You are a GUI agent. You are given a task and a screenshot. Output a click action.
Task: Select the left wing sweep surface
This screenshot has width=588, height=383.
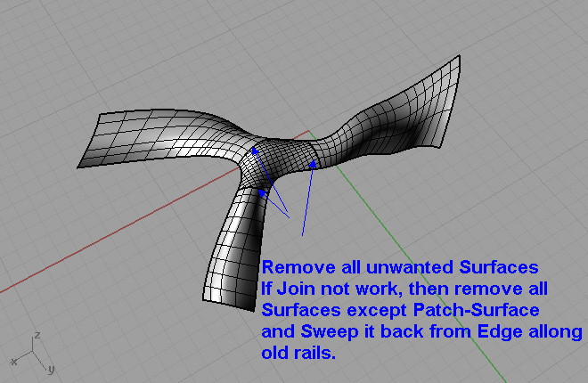[x=165, y=141]
